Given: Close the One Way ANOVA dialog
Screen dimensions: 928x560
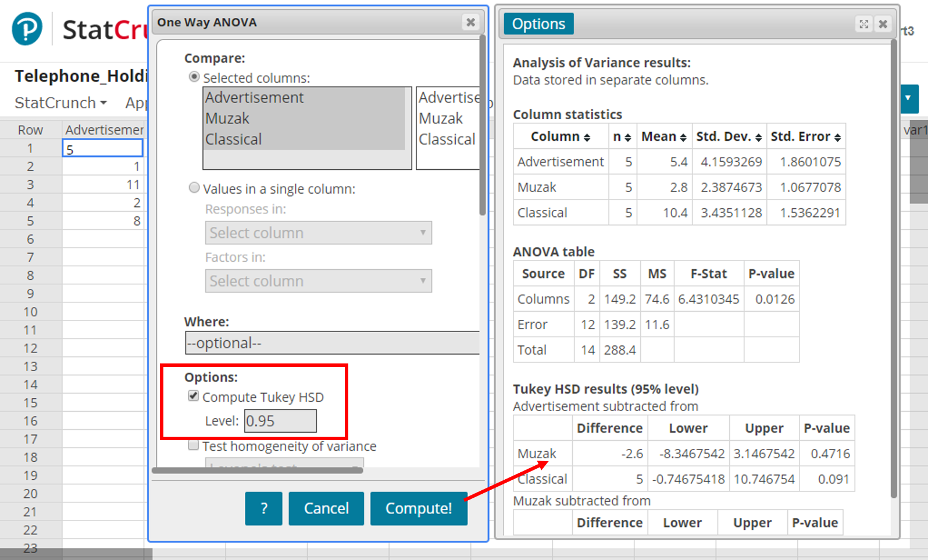Looking at the screenshot, I should point(470,22).
